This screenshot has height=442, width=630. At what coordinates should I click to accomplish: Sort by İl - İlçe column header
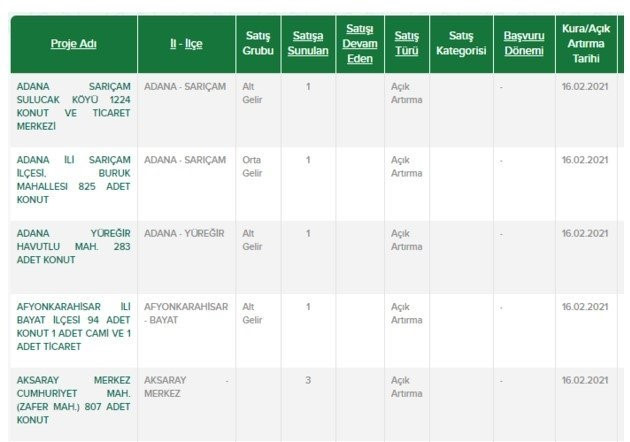[186, 43]
